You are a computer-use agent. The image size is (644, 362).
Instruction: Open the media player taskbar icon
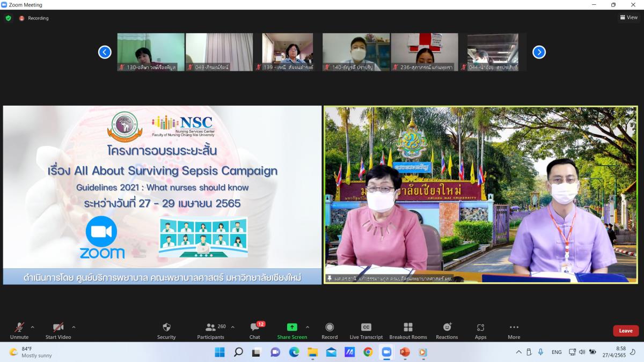(423, 352)
